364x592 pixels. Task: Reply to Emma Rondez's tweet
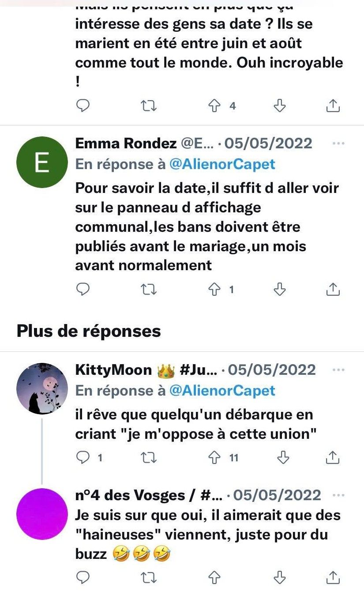[x=83, y=290]
